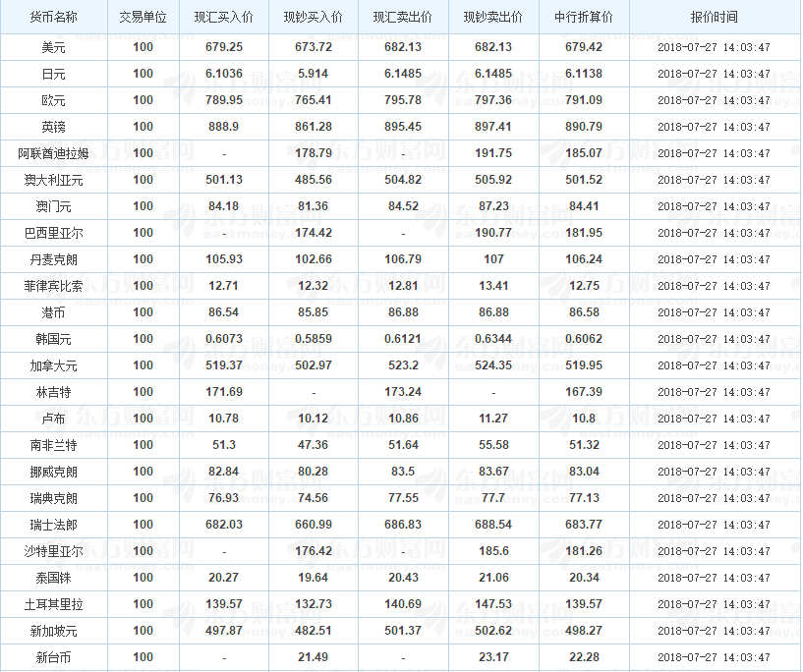The height and width of the screenshot is (672, 803).
Task: Select the 新加坡元 currency name cell
Action: coord(54,631)
